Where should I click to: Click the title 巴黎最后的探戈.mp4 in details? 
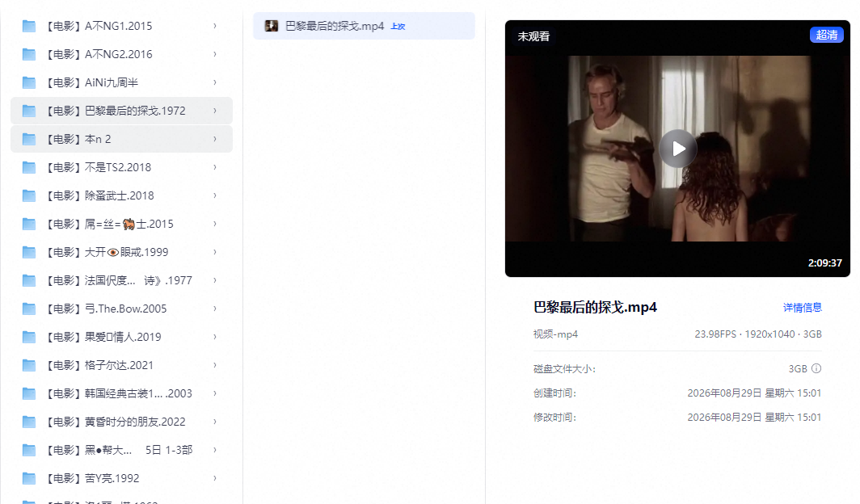pos(595,308)
